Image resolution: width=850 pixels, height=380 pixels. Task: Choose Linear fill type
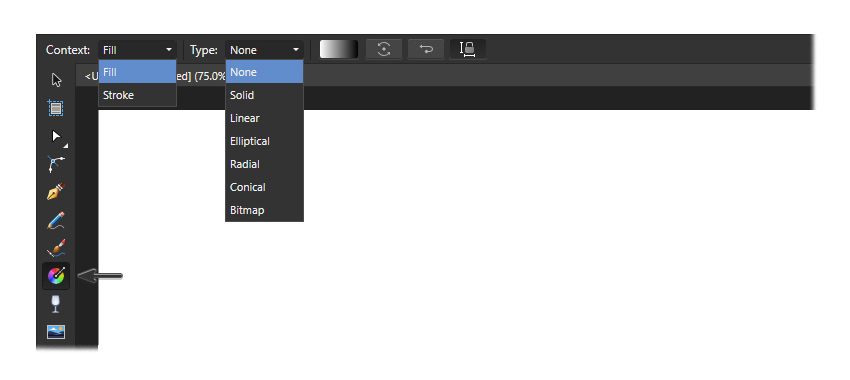pyautogui.click(x=265, y=118)
